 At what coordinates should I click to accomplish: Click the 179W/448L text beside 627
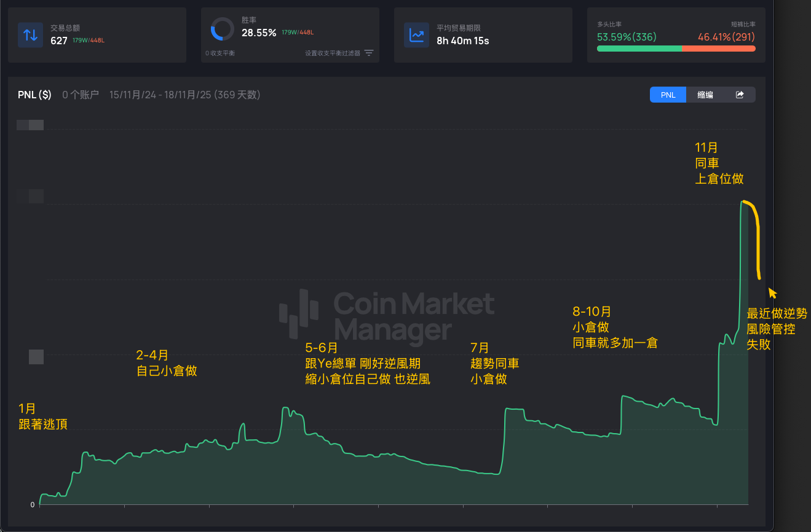(x=89, y=41)
